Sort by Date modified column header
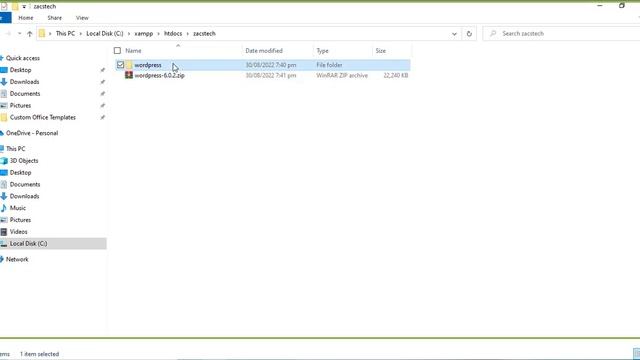This screenshot has width=640, height=360. click(264, 51)
